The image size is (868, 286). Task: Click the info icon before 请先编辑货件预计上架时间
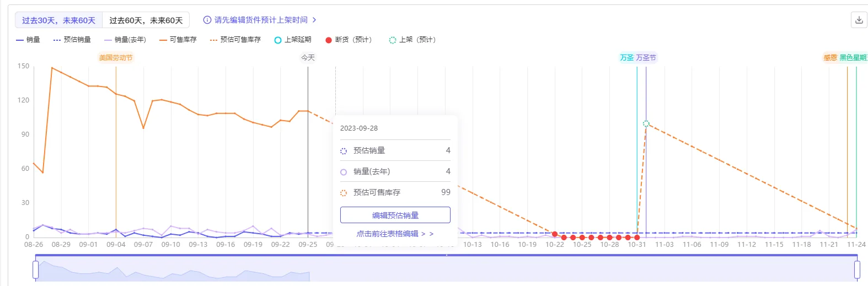pyautogui.click(x=207, y=20)
